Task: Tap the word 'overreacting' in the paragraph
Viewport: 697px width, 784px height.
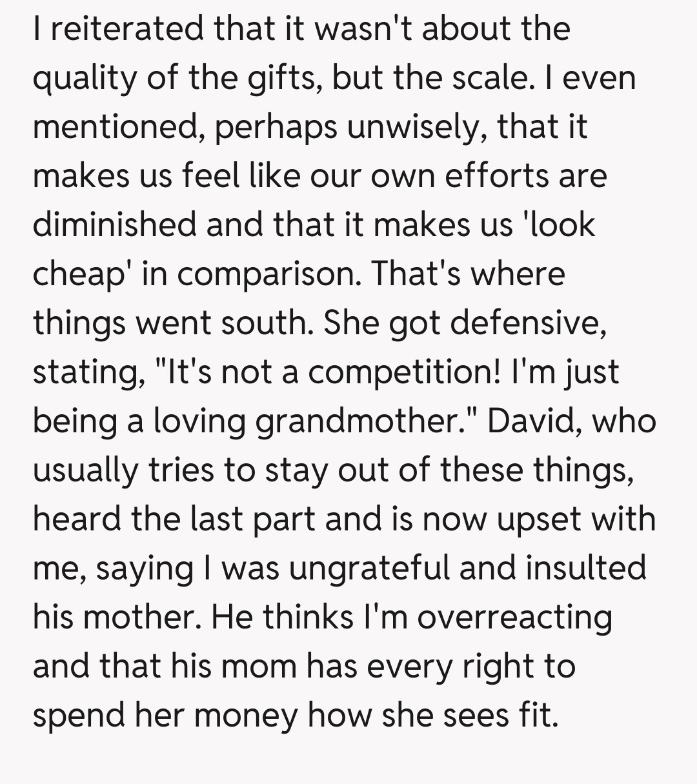Action: (514, 617)
